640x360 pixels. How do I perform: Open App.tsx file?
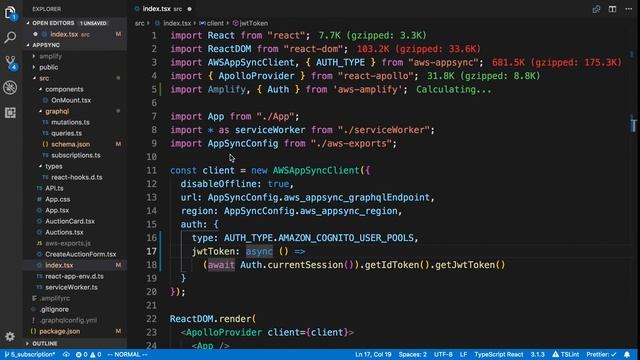75,210
